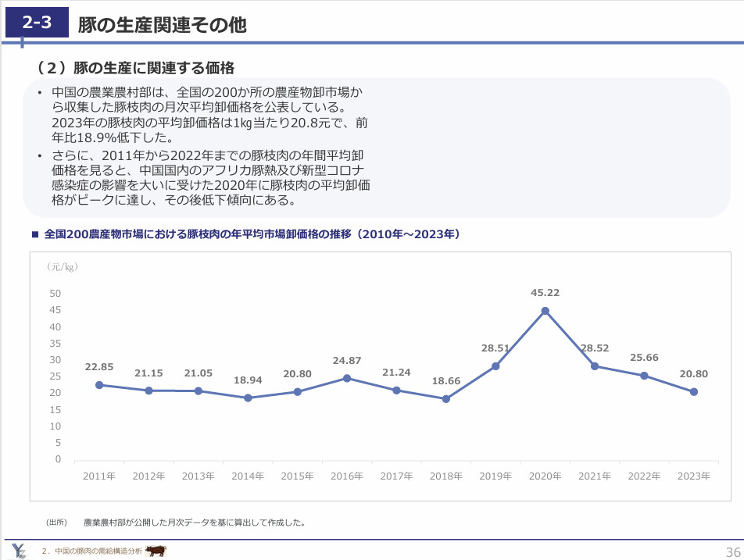The height and width of the screenshot is (560, 744).
Task: Click the page number 36
Action: [x=733, y=552]
